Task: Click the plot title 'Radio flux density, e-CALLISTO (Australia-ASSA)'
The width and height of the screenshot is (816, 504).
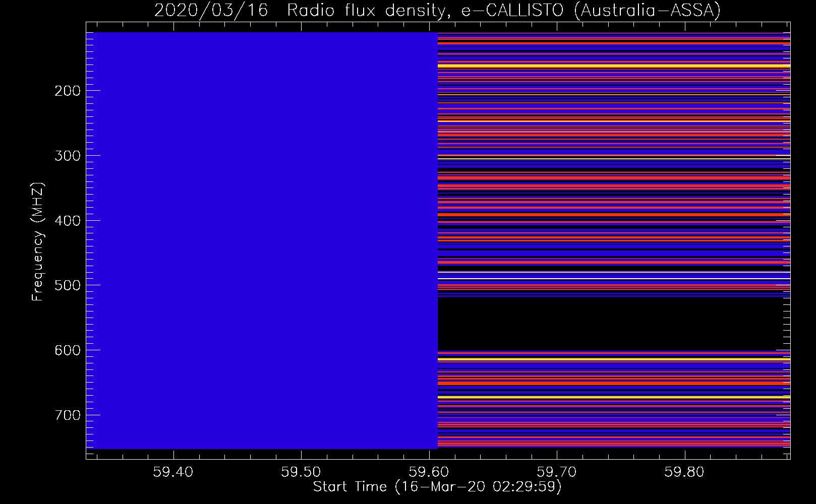Action: pos(503,10)
